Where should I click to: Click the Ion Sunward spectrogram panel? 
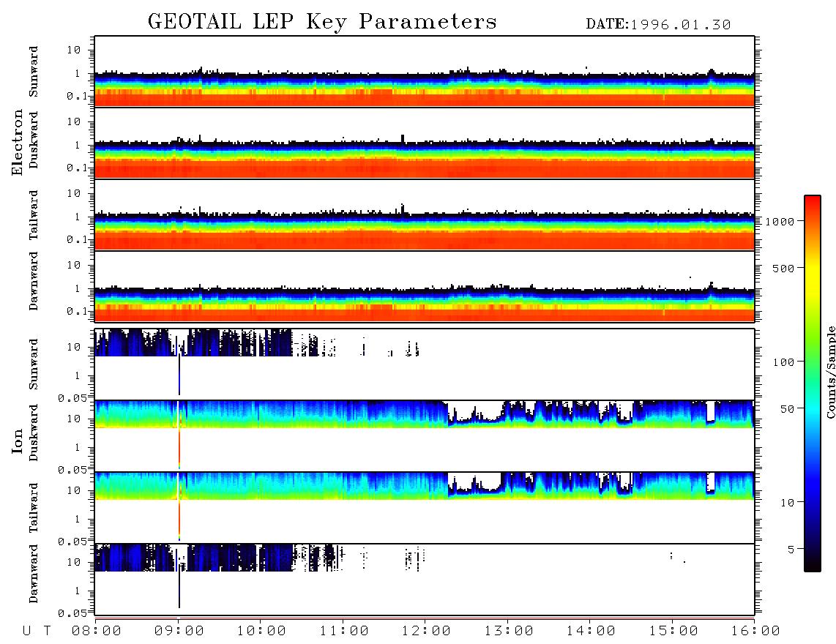coord(425,364)
